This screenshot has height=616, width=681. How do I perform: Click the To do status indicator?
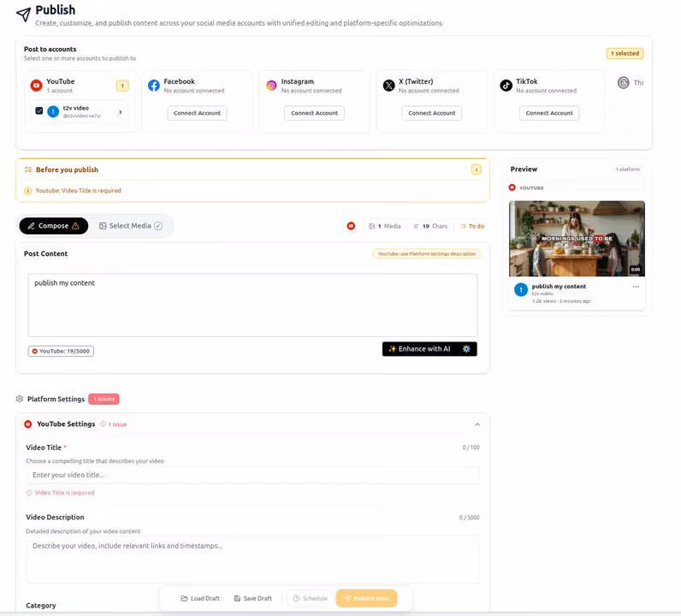472,227
